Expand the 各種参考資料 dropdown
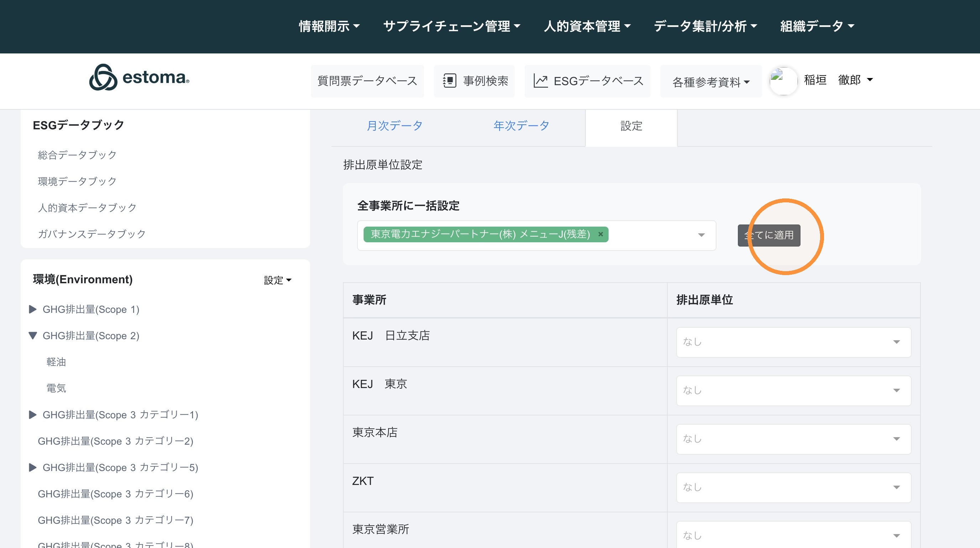Screen dimensions: 980x548 711,82
